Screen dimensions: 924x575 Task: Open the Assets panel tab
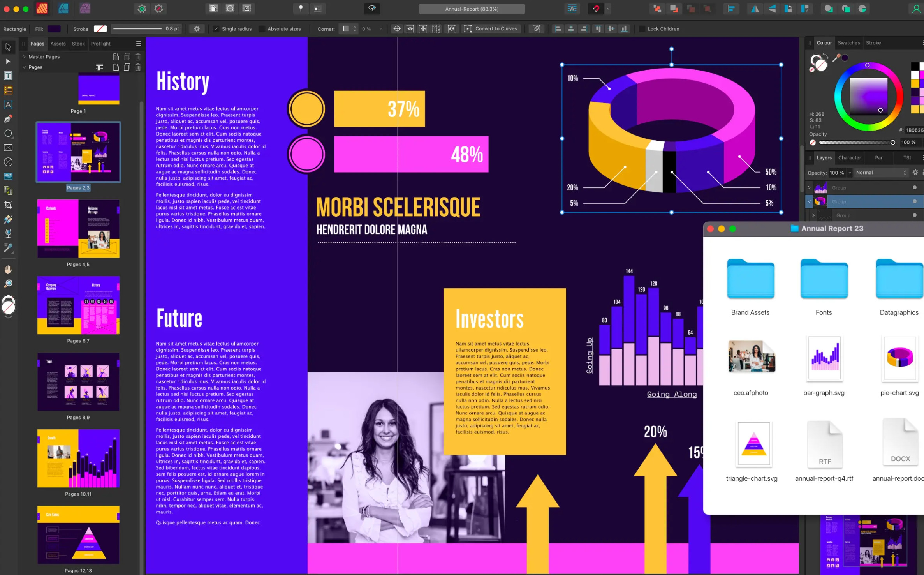[58, 44]
